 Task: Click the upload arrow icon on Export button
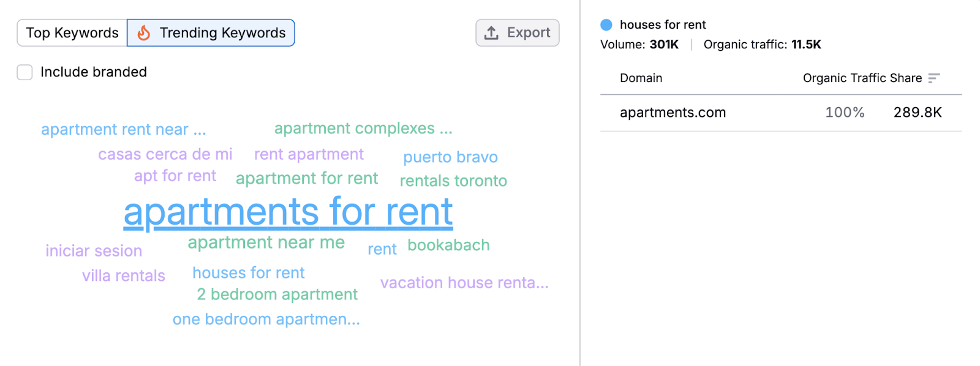pos(491,32)
